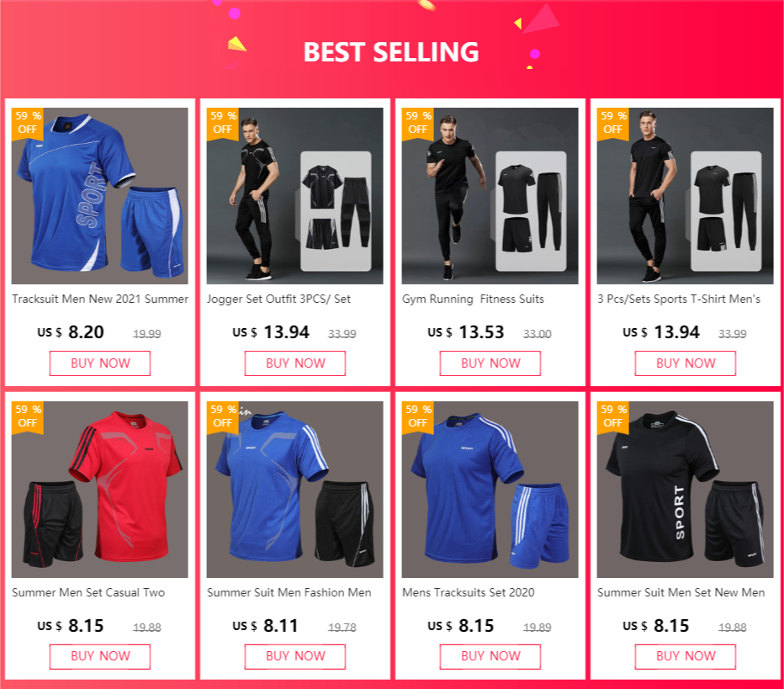Image resolution: width=784 pixels, height=689 pixels.
Task: Click the 59% OFF badge on Tracksuit Men item
Action: click(x=28, y=124)
